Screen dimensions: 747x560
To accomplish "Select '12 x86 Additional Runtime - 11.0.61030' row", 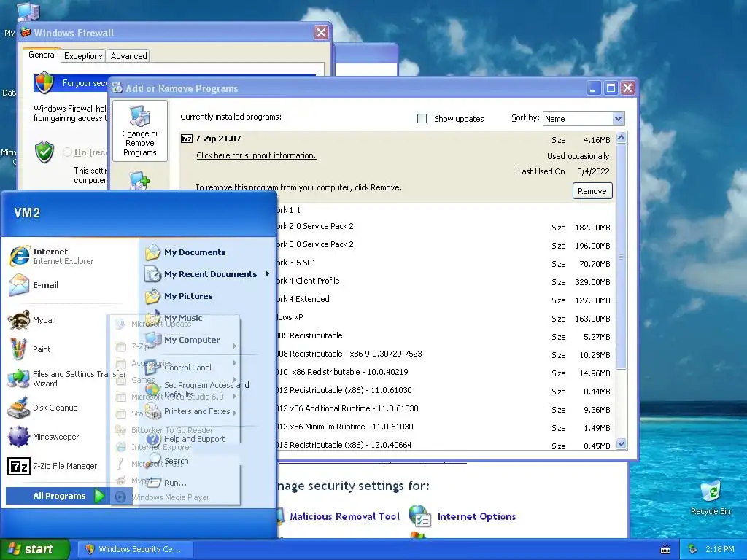I will (x=445, y=408).
